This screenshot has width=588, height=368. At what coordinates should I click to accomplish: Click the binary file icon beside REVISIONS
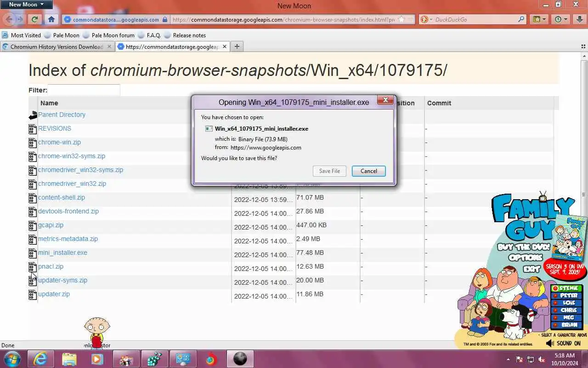tap(33, 129)
